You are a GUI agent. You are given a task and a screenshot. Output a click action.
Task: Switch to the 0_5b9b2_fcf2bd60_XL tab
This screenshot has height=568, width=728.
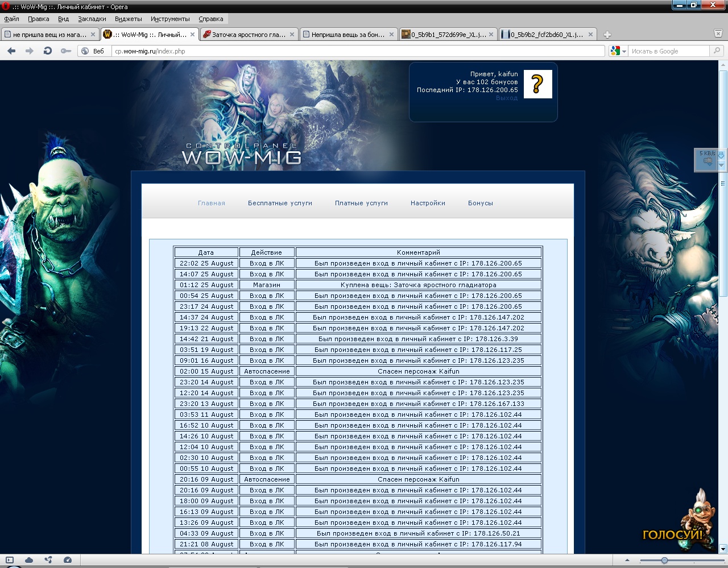(x=547, y=35)
